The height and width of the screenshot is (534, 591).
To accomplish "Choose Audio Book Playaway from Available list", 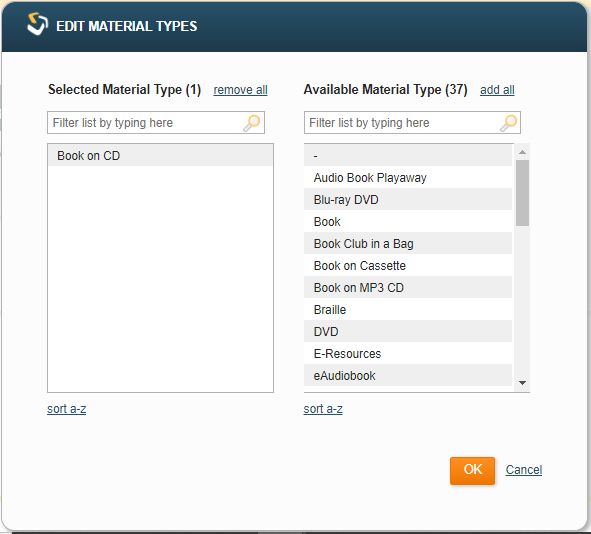I will (408, 177).
